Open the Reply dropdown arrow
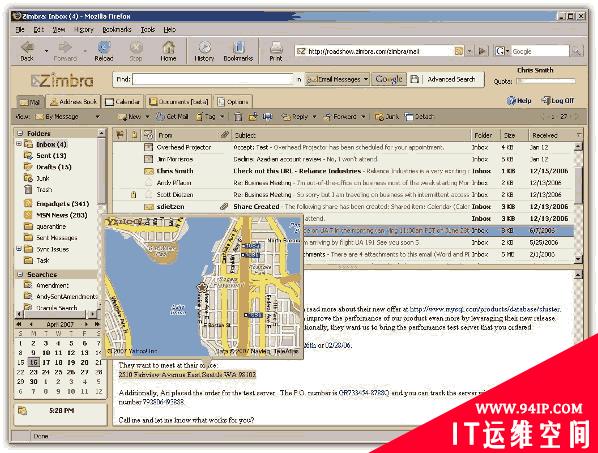598x453 pixels. [x=314, y=117]
